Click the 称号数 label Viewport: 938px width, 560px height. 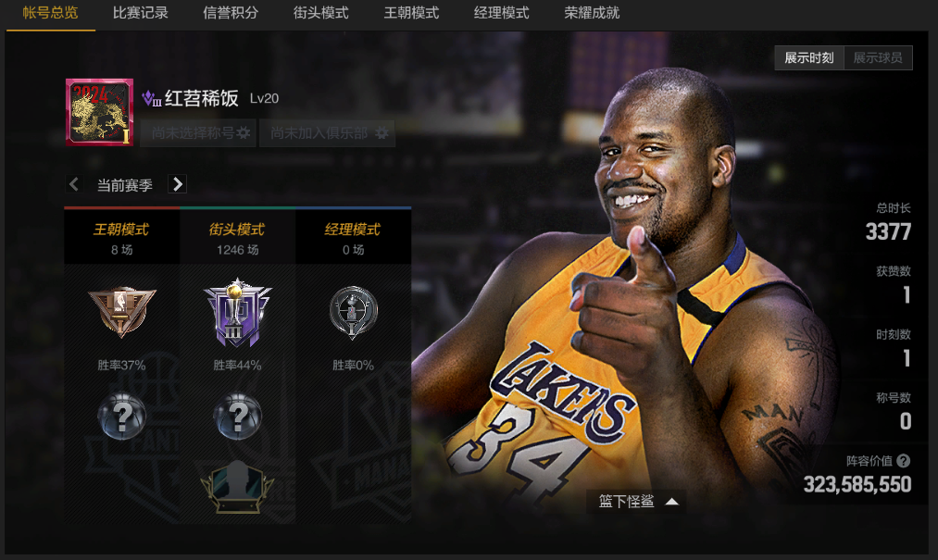point(894,397)
